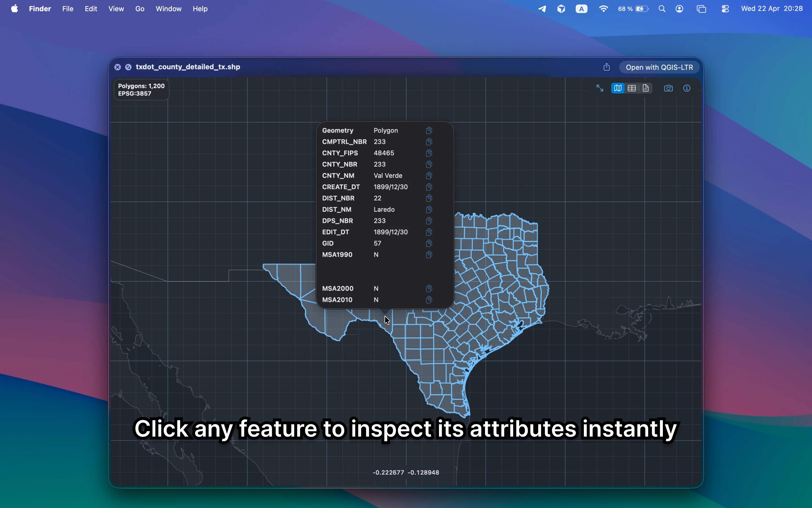Copy the GID value 57
Viewport: 812px width, 508px height.
pos(429,243)
